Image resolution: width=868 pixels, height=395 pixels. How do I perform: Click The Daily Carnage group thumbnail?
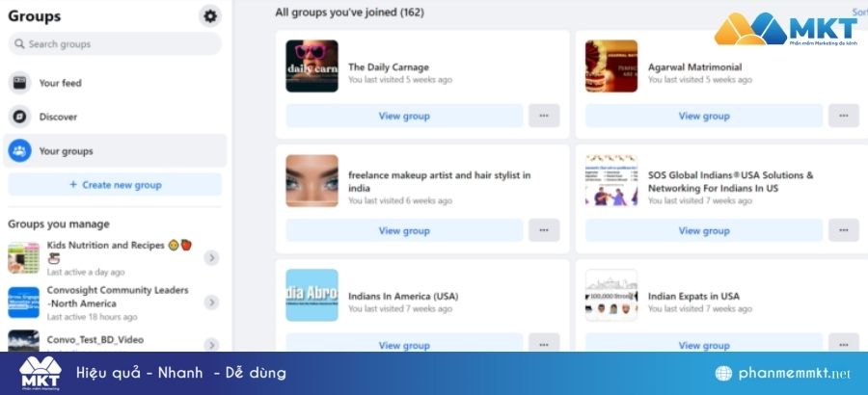(312, 66)
